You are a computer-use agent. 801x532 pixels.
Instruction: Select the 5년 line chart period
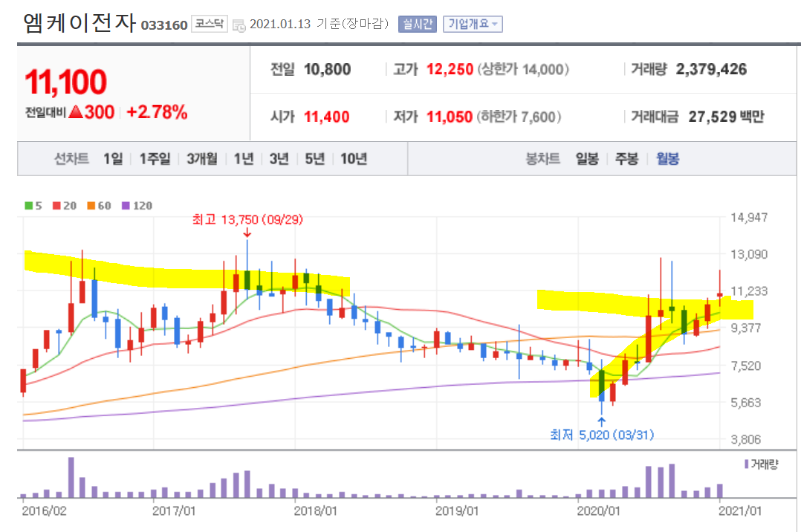[315, 159]
